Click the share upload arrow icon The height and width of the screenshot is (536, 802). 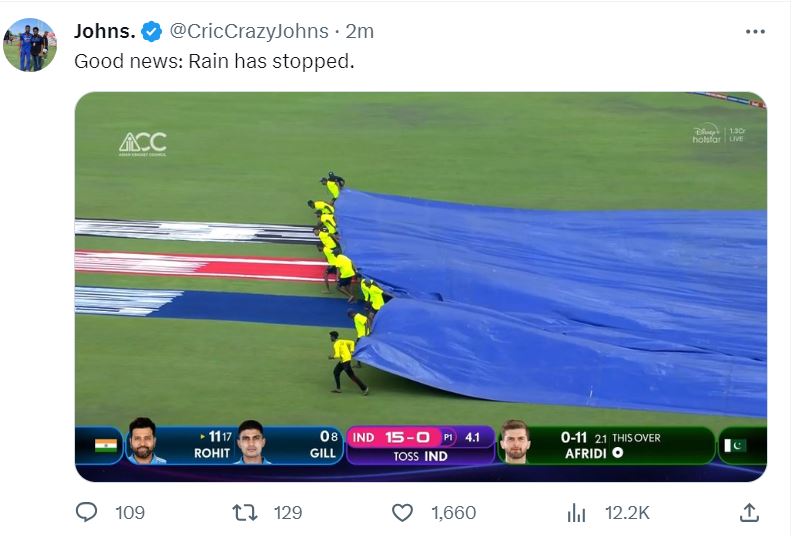749,513
